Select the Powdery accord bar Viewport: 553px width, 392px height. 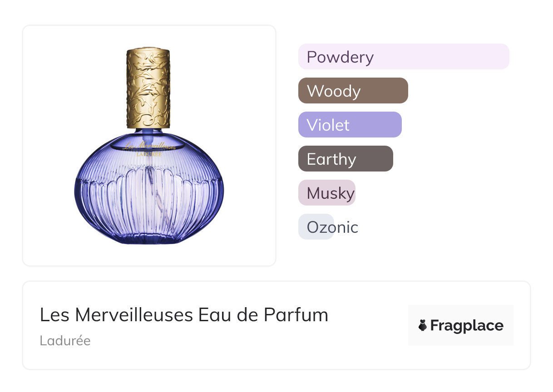tap(403, 57)
